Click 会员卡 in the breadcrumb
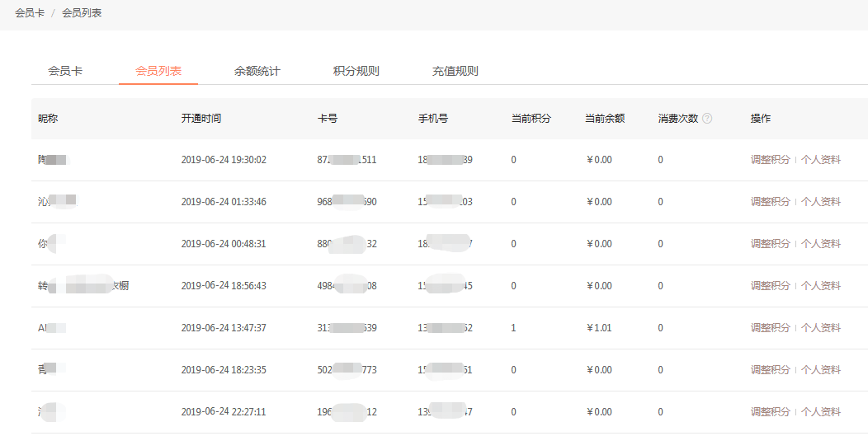 pyautogui.click(x=30, y=13)
